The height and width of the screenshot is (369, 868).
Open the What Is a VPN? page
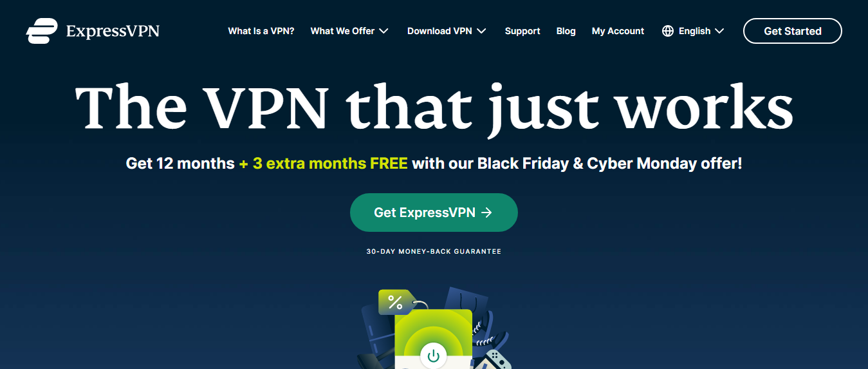261,31
